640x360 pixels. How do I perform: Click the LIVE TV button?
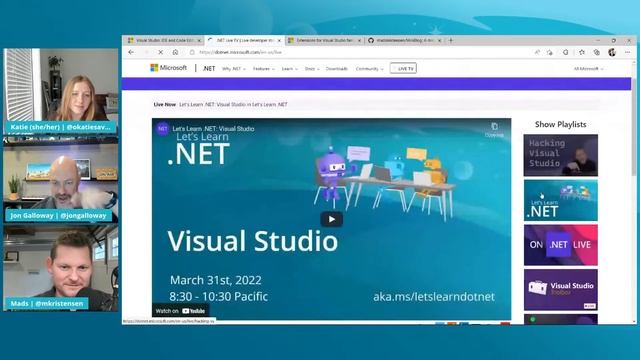(403, 69)
